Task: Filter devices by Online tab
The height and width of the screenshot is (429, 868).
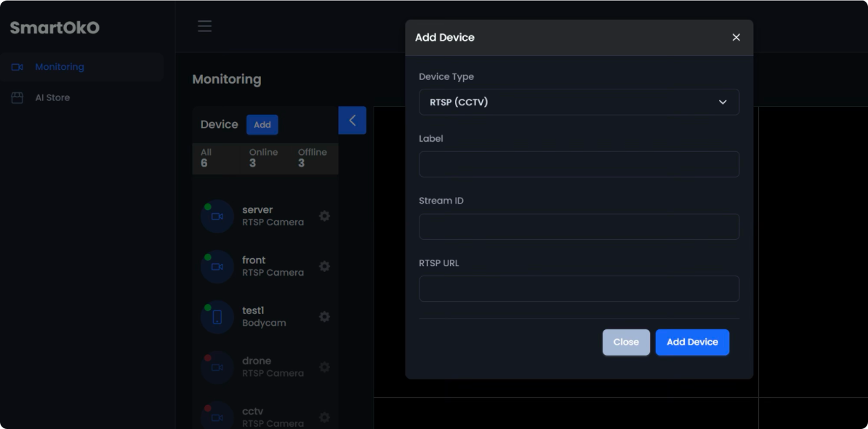Action: point(265,158)
